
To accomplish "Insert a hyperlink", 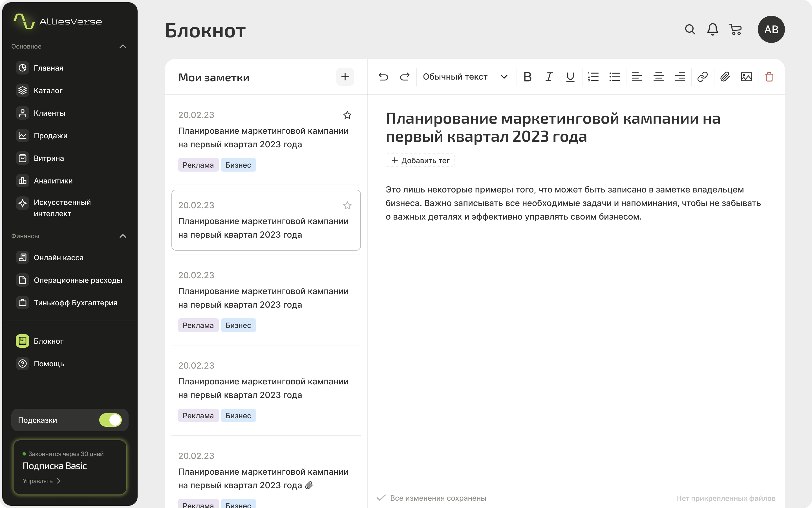I will [x=702, y=77].
